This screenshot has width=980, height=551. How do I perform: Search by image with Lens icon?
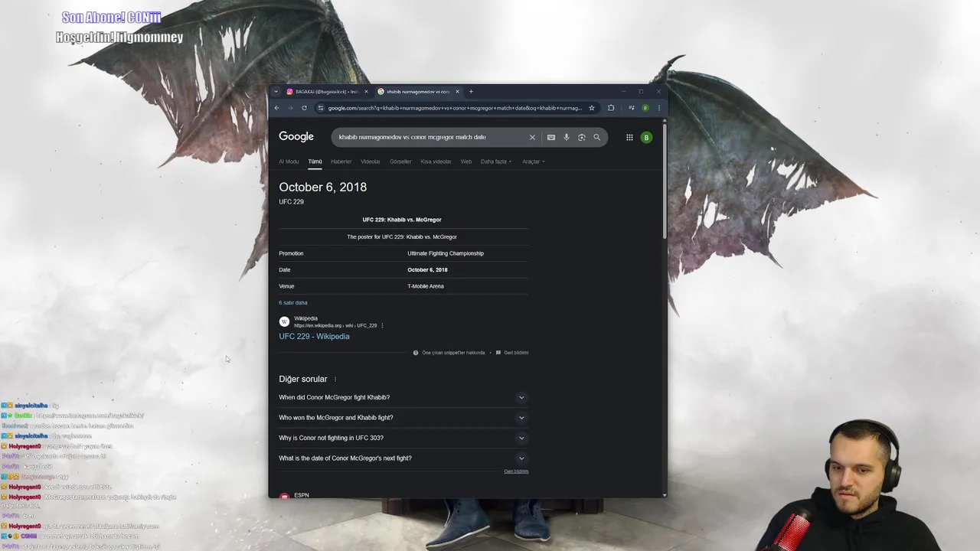pos(582,137)
